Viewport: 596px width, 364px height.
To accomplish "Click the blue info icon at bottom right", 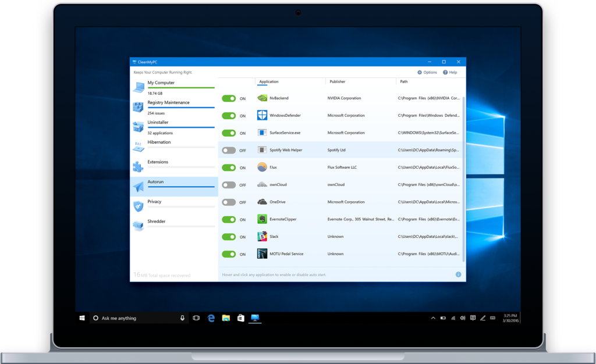I will (x=459, y=274).
